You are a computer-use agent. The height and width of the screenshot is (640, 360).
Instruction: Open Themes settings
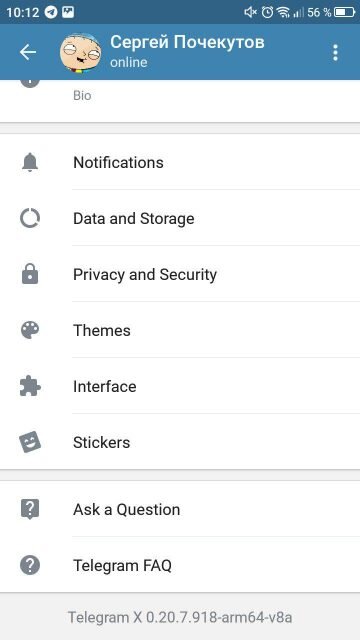[x=180, y=330]
